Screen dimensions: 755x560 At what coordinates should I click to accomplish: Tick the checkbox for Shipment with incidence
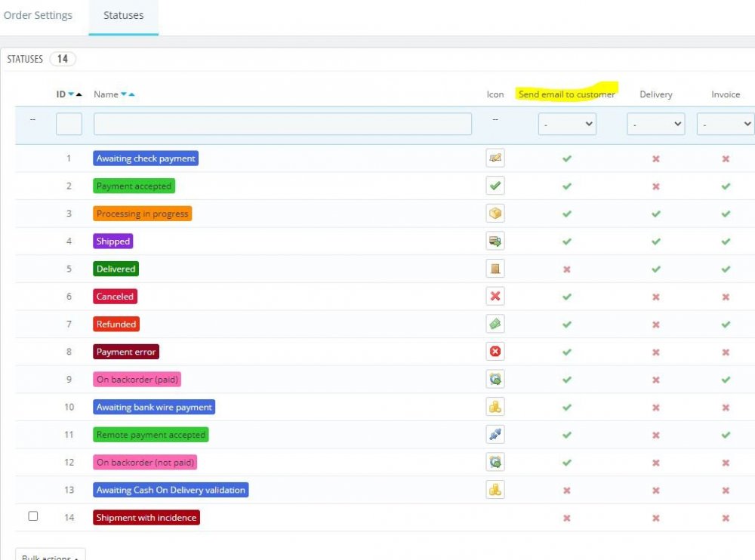(x=32, y=516)
